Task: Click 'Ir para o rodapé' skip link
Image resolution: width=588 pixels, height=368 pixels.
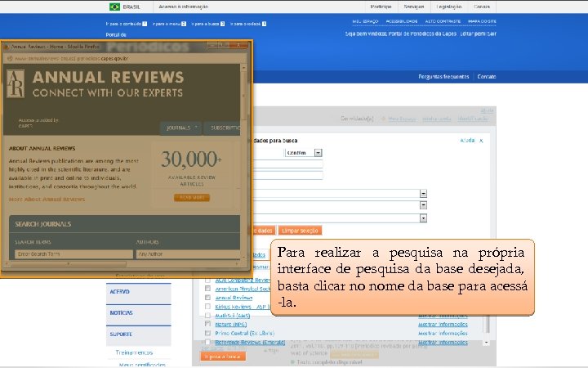Action: (x=248, y=24)
